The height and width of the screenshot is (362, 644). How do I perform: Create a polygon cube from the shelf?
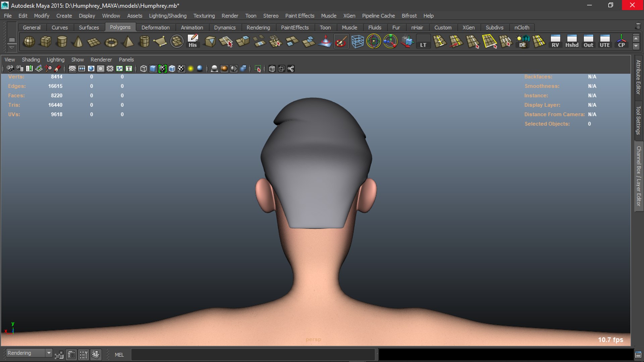(46, 42)
